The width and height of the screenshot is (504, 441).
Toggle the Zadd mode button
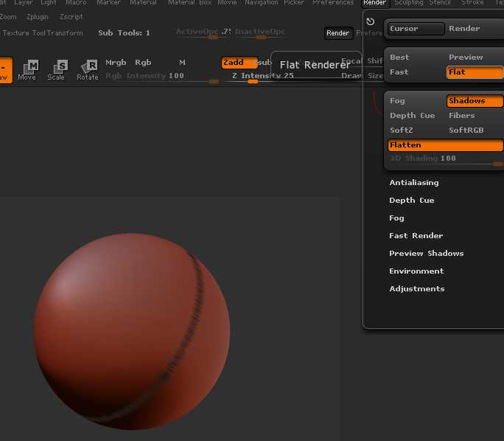coord(237,63)
